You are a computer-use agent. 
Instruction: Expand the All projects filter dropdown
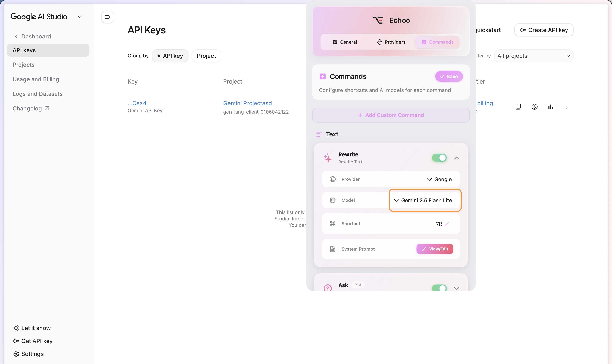(x=533, y=56)
